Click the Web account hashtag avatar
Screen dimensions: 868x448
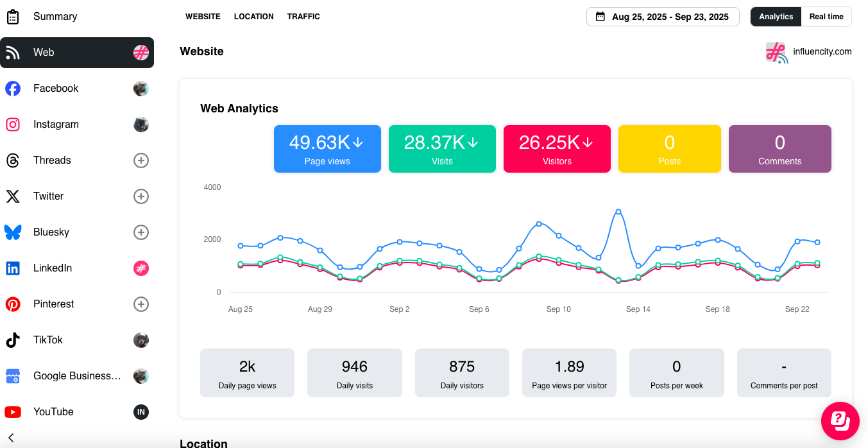click(141, 53)
